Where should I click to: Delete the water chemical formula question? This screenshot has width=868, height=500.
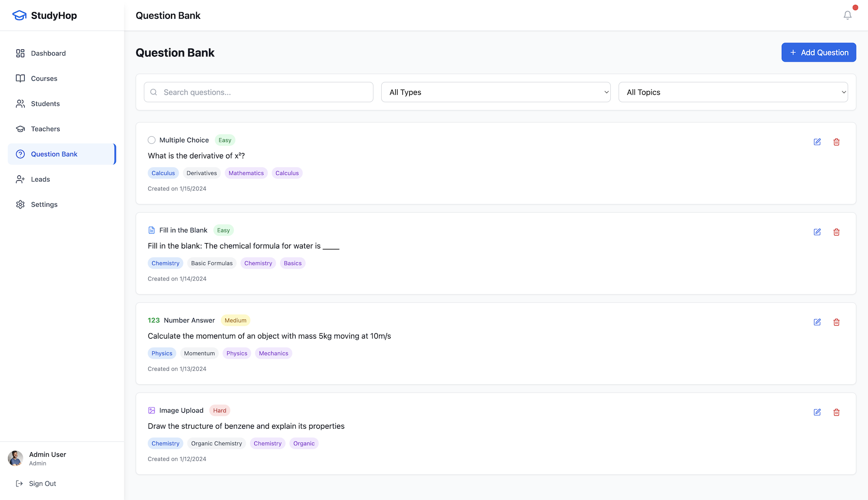click(x=836, y=232)
